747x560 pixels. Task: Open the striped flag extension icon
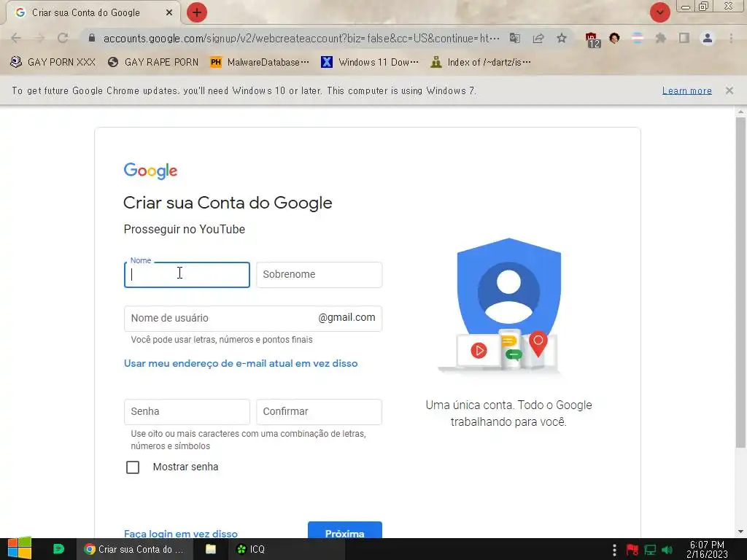[x=638, y=38]
